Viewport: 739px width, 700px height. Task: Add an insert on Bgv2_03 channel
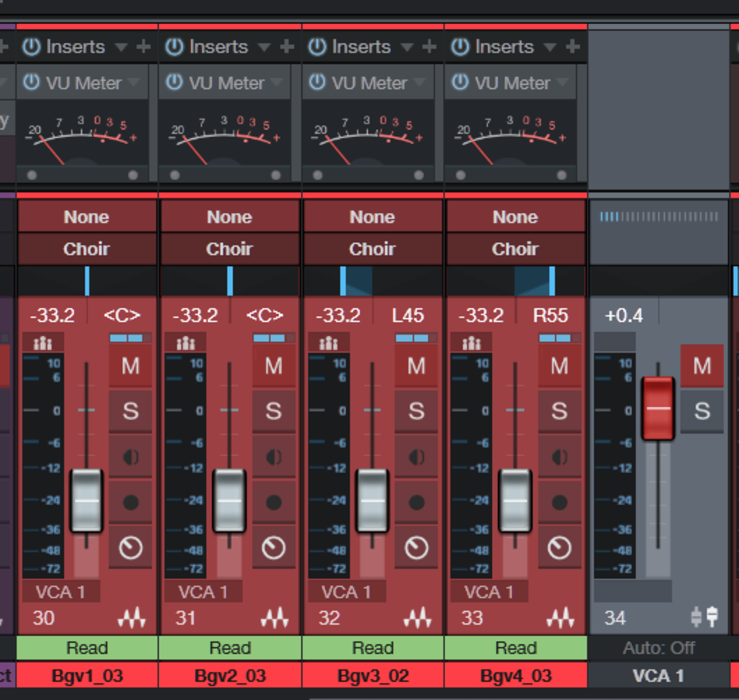coord(287,47)
